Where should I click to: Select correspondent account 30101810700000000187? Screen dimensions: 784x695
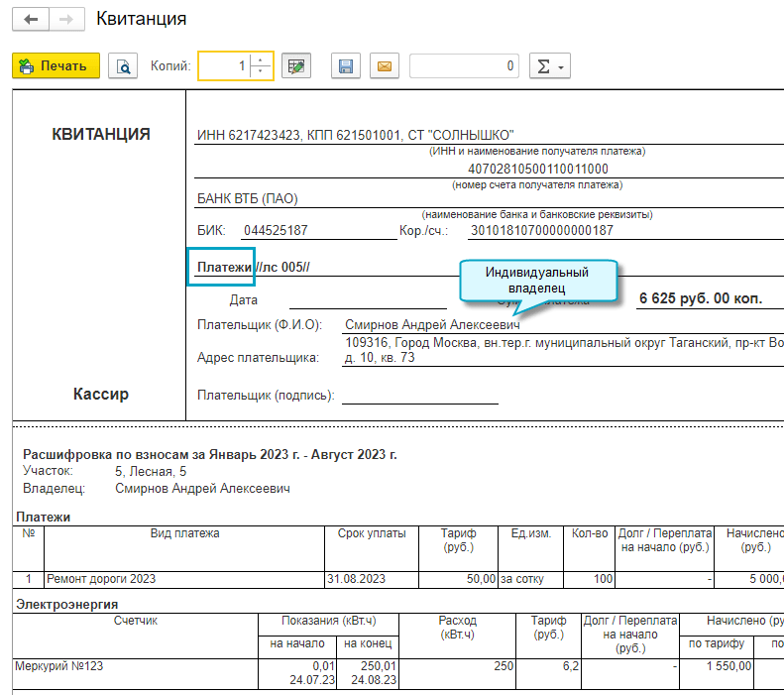click(541, 230)
